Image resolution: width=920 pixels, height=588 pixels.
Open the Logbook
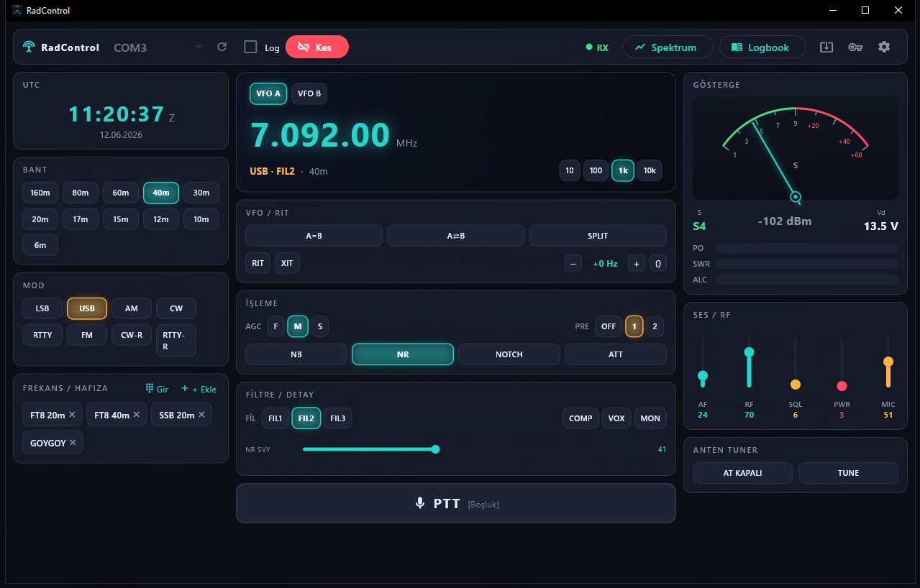click(762, 47)
